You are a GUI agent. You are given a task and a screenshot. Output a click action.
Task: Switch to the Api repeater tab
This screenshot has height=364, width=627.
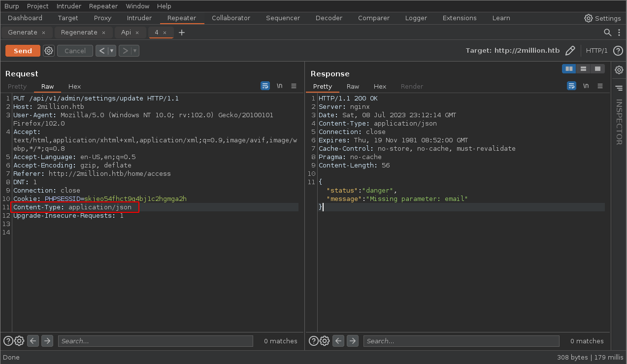126,33
